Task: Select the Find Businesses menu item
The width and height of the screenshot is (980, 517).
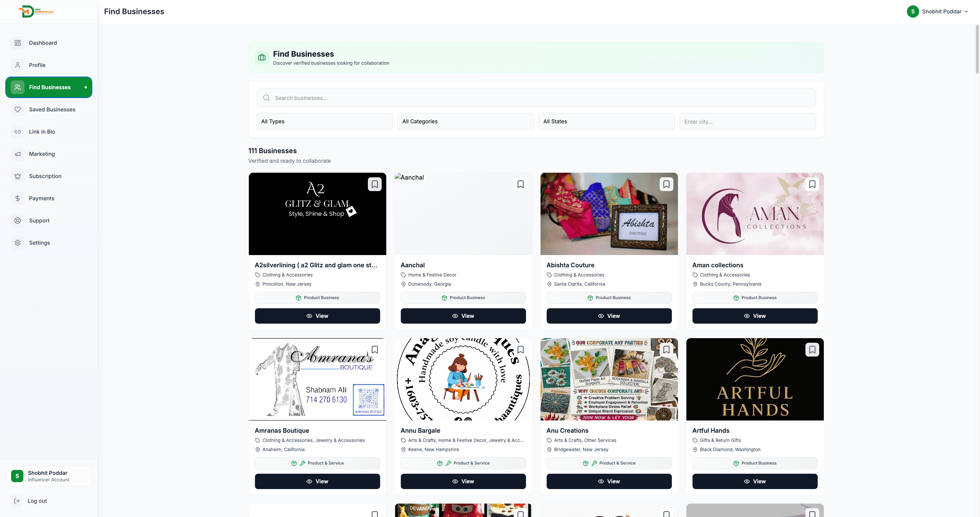Action: 49,87
